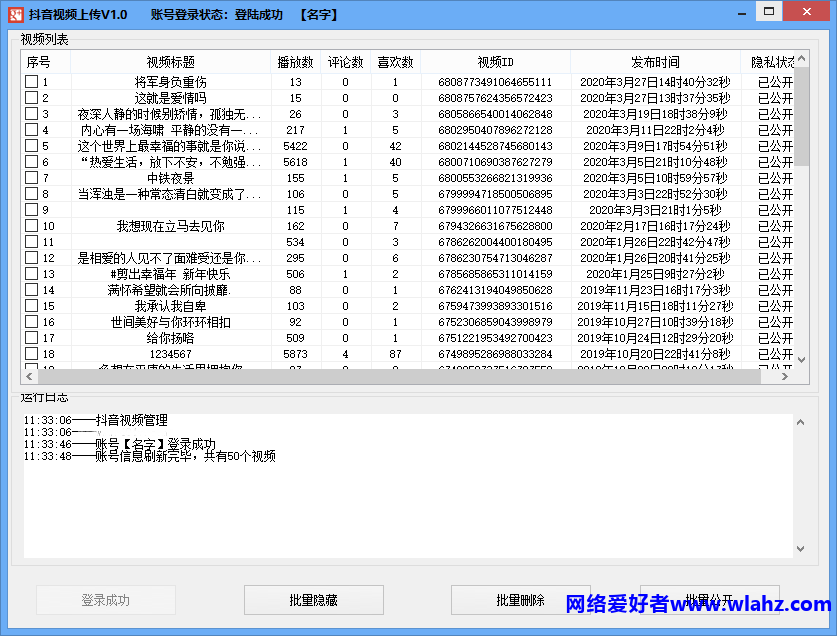This screenshot has height=636, width=837.
Task: Select title #剪出幸福年 新年快乐
Action: click(x=171, y=274)
